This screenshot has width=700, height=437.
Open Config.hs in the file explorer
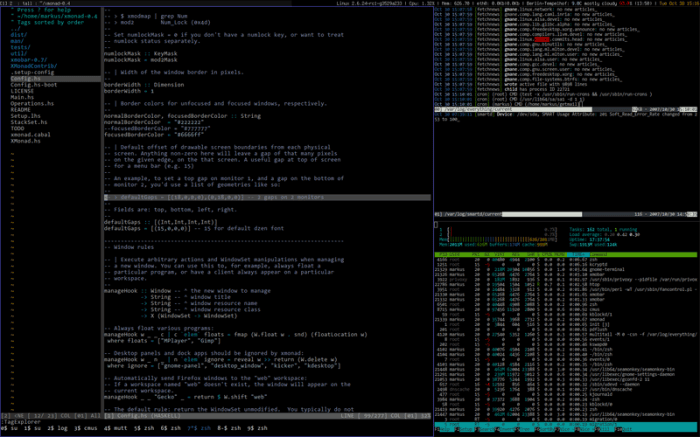tap(25, 79)
